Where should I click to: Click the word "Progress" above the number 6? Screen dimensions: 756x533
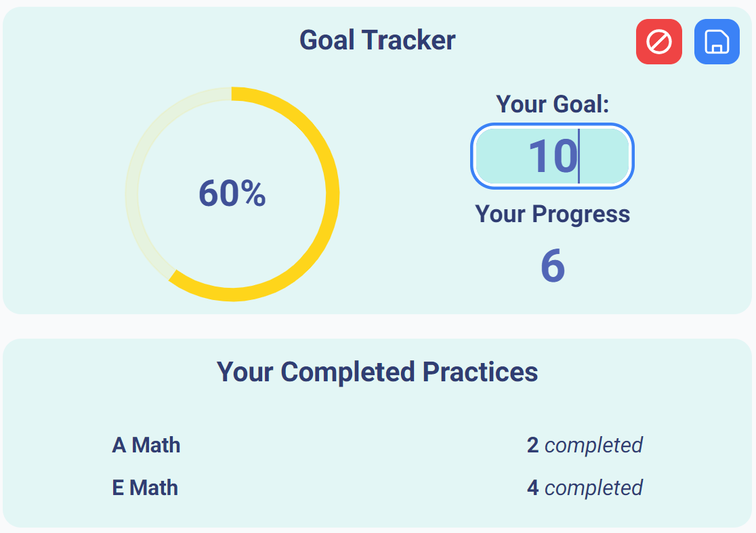click(x=581, y=214)
